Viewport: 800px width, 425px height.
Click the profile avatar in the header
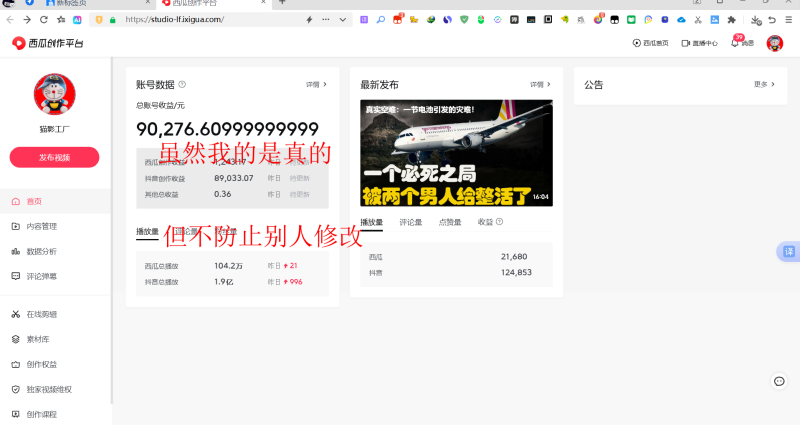(774, 43)
